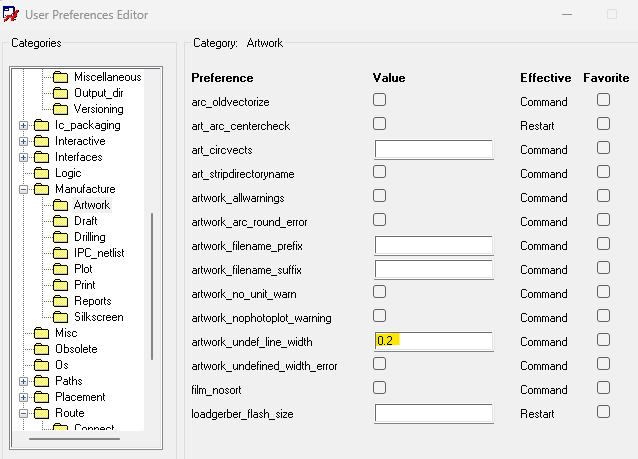Screen dimensions: 638x459
Task: Click the IPC_netlist folder icon
Action: (x=60, y=253)
